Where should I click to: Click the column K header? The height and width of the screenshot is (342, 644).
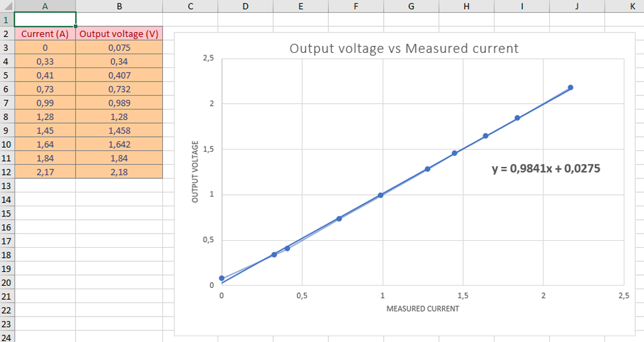coord(631,6)
